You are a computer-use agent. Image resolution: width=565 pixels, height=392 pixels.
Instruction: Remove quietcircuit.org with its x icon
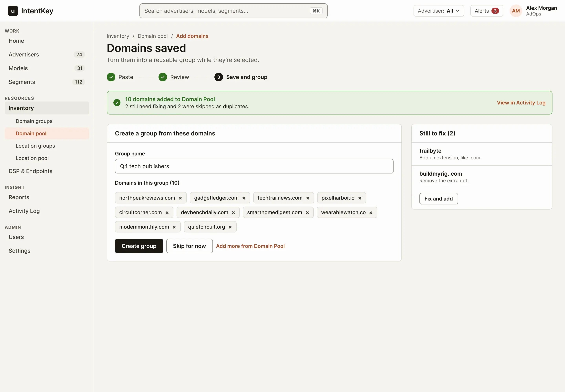point(230,227)
